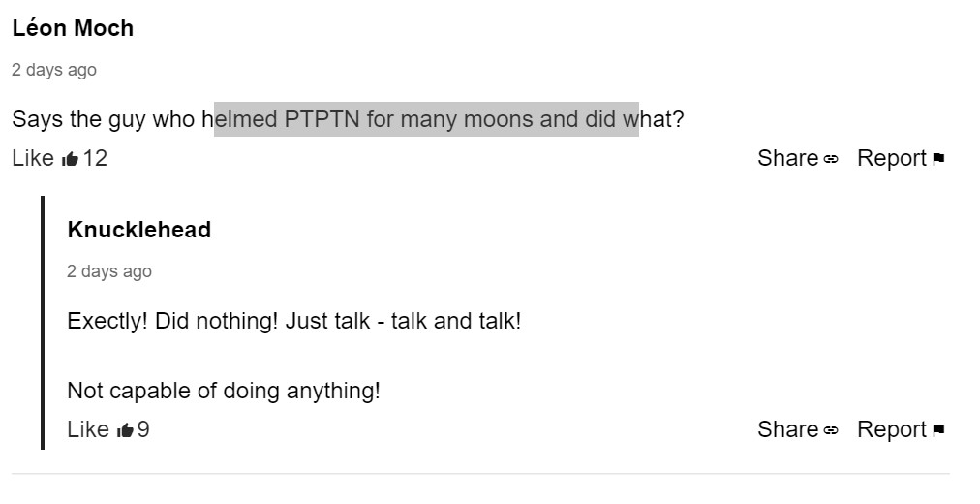The width and height of the screenshot is (980, 504).
Task: Open the Léon Moch author name
Action: coord(73,28)
